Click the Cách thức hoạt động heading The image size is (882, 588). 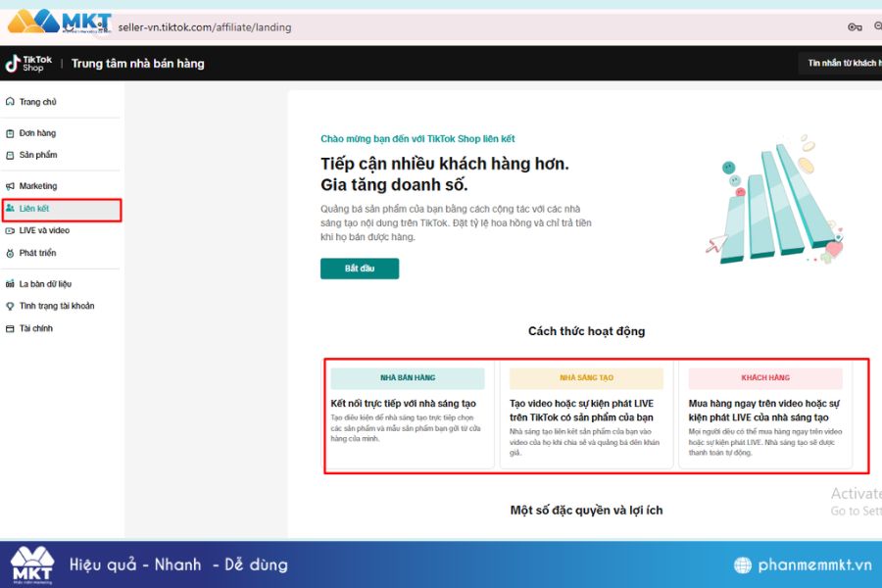[x=587, y=331]
